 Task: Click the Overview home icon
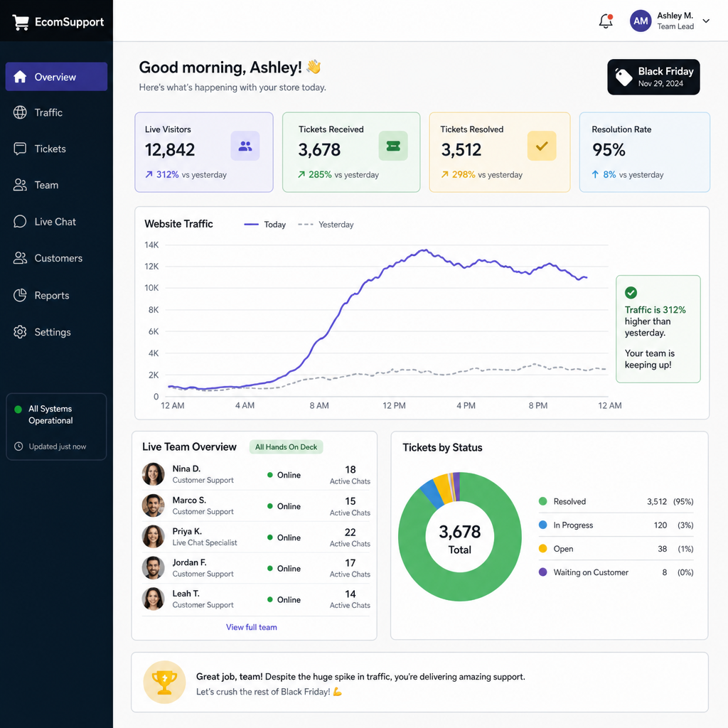[20, 77]
